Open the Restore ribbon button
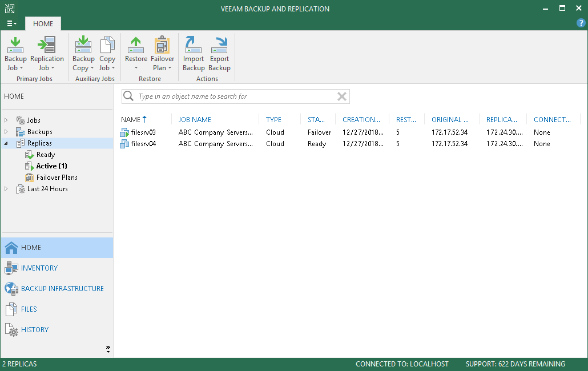588x371 pixels. [x=136, y=54]
